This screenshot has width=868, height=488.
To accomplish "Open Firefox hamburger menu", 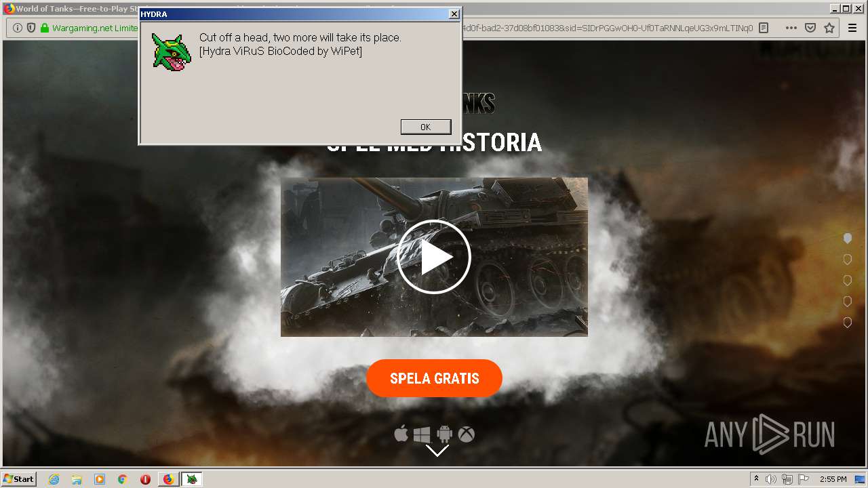I will tap(852, 28).
